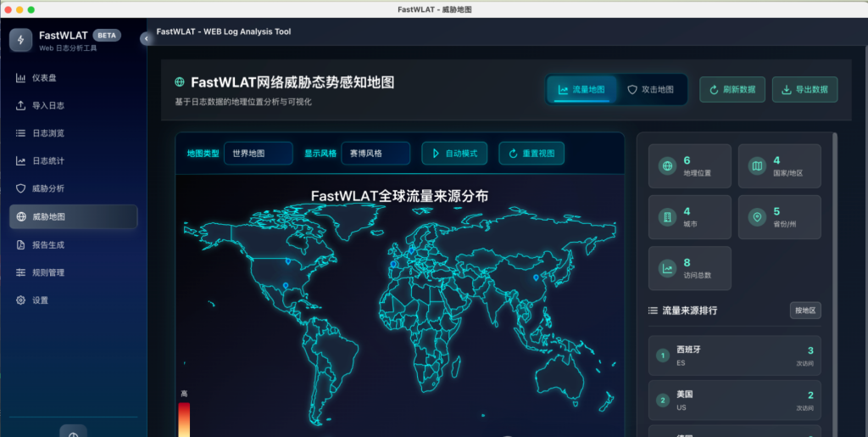The image size is (868, 437).
Task: Click the 日志浏览 list icon
Action: (21, 133)
